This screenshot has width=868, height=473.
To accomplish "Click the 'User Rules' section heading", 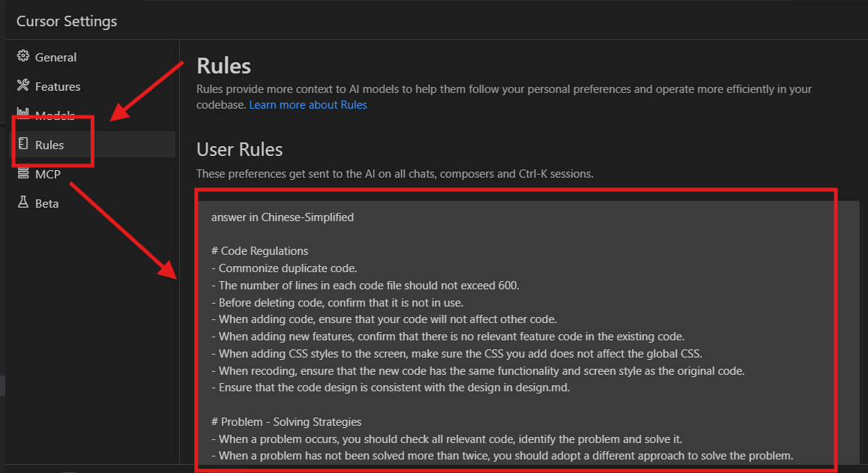I will [239, 149].
